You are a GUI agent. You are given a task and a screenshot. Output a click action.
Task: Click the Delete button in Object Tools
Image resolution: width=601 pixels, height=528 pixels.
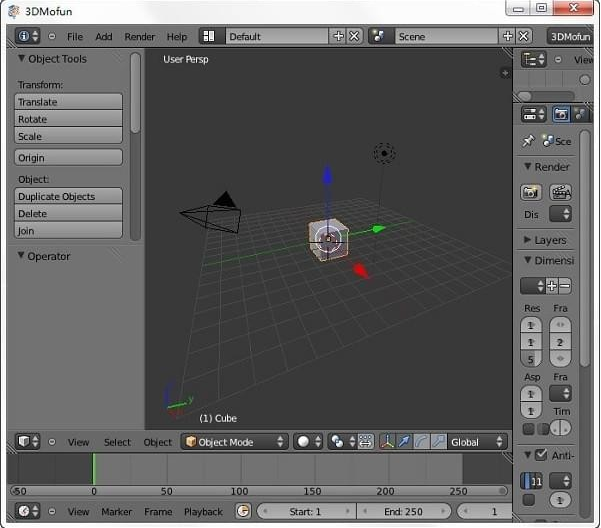click(x=68, y=213)
